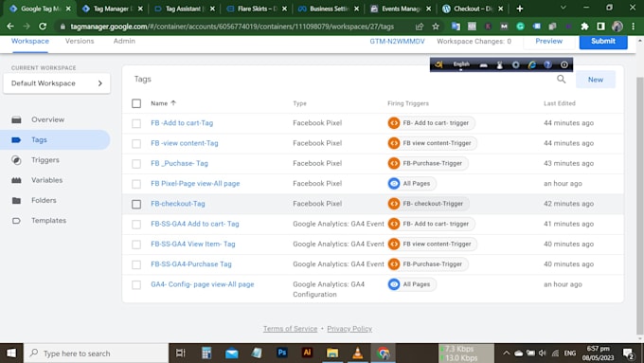
Task: Bookmark this page with the star icon
Action: pyautogui.click(x=436, y=27)
